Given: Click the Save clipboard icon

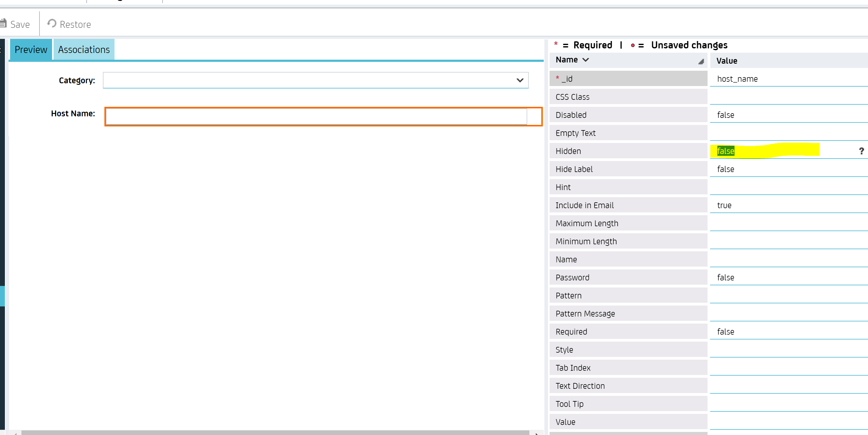Looking at the screenshot, I should pyautogui.click(x=3, y=23).
